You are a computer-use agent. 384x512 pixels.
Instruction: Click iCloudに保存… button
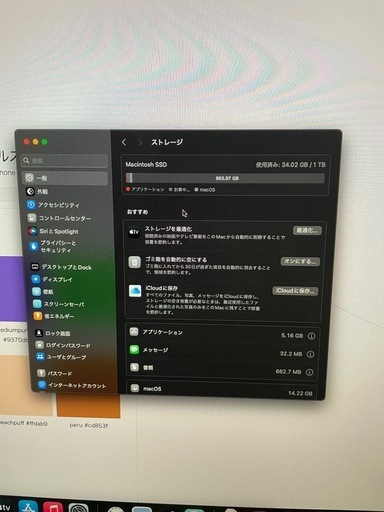pos(295,291)
